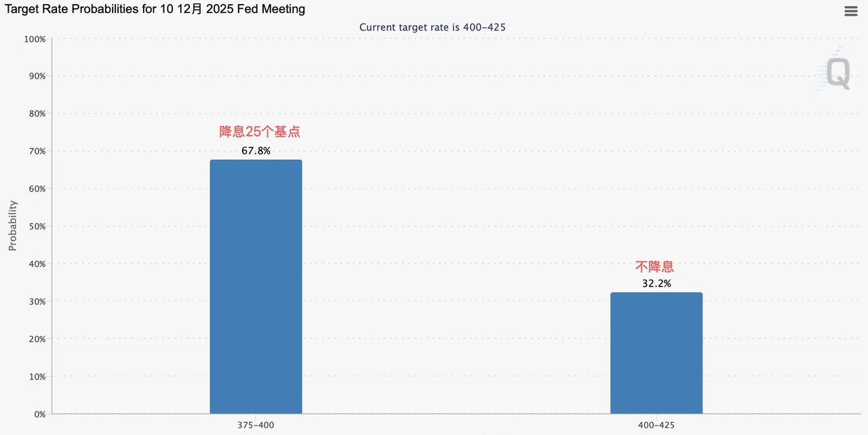Click the 375-400 x-axis label
868x435 pixels.
[x=256, y=425]
